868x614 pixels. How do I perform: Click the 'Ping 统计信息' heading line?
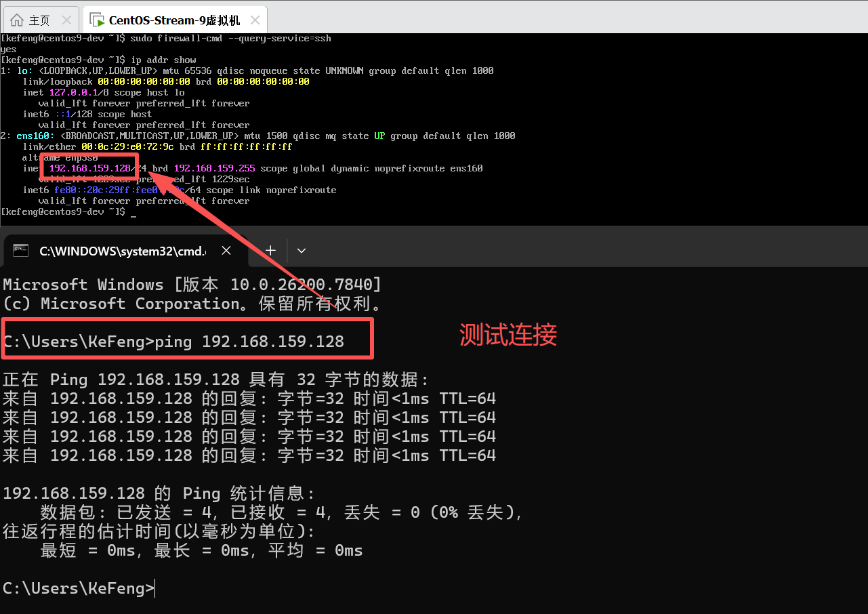[159, 493]
